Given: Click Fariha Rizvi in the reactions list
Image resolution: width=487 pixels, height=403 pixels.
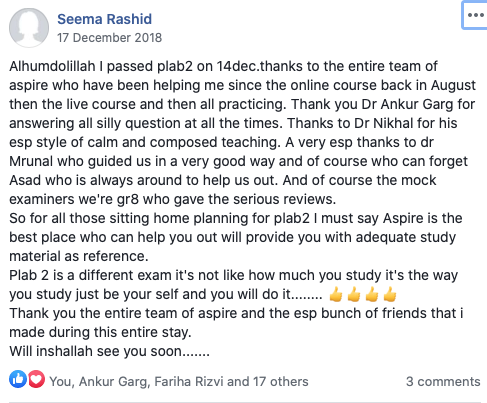Looking at the screenshot, I should click(x=189, y=382).
